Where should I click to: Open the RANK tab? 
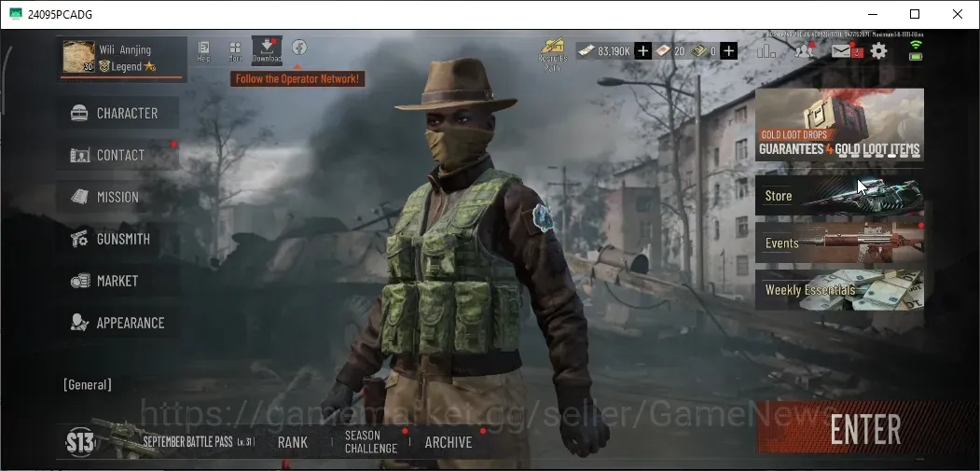(293, 442)
